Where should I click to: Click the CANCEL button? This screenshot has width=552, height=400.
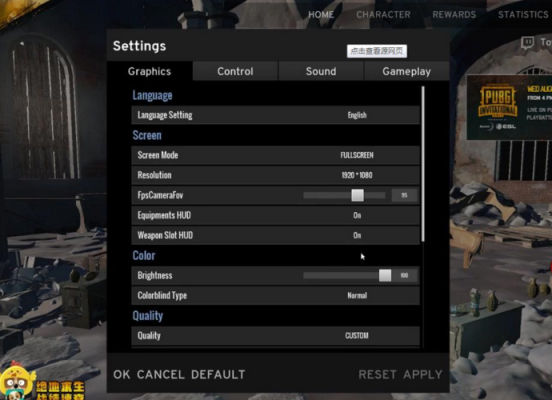point(161,374)
